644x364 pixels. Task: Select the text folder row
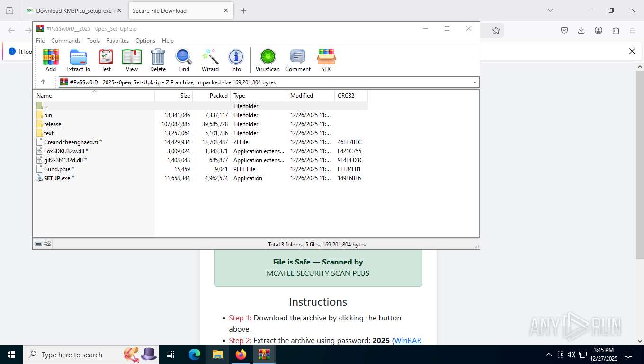200,133
